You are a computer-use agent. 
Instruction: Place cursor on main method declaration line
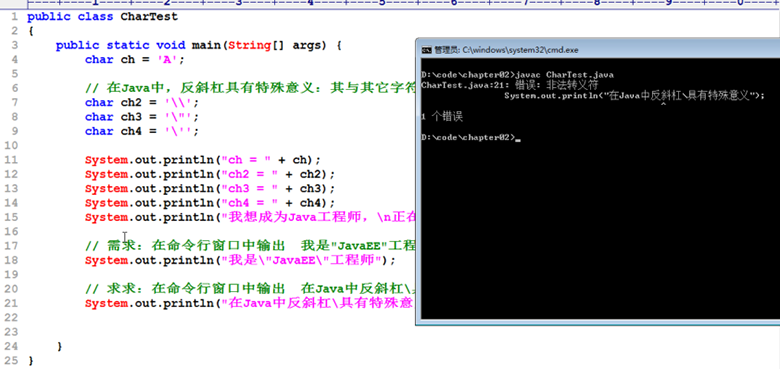(198, 45)
